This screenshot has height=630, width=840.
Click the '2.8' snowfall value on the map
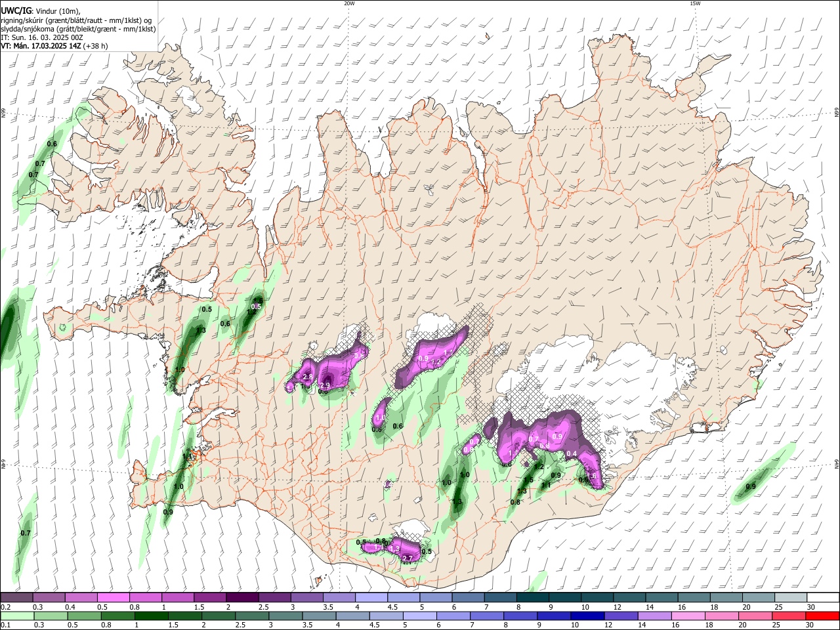[x=308, y=377]
